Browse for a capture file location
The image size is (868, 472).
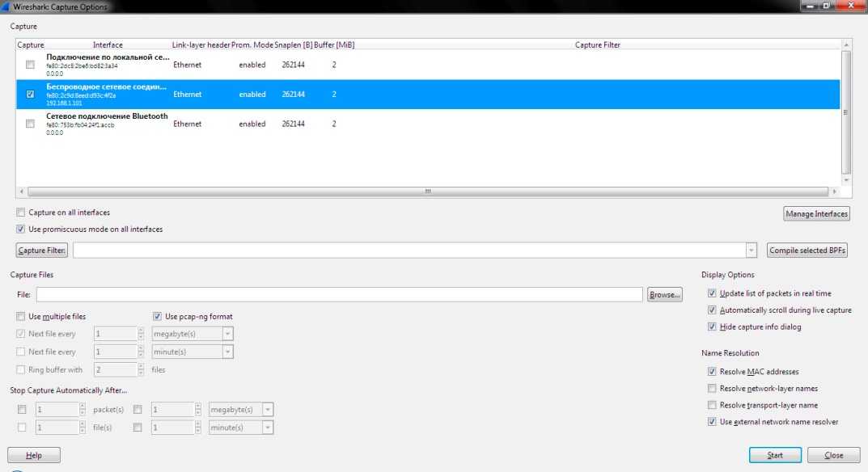(664, 295)
